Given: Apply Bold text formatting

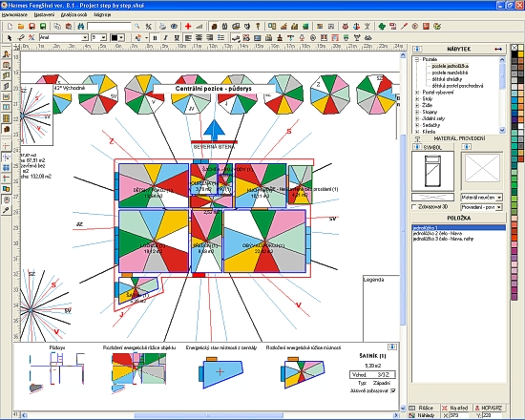Looking at the screenshot, I should 155,38.
